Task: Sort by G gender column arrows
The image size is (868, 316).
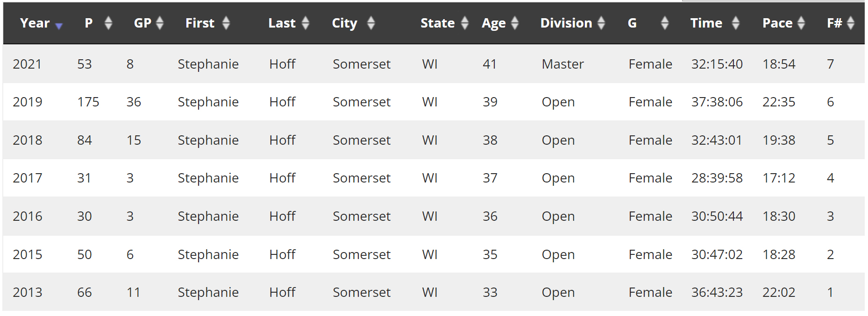Action: click(665, 23)
